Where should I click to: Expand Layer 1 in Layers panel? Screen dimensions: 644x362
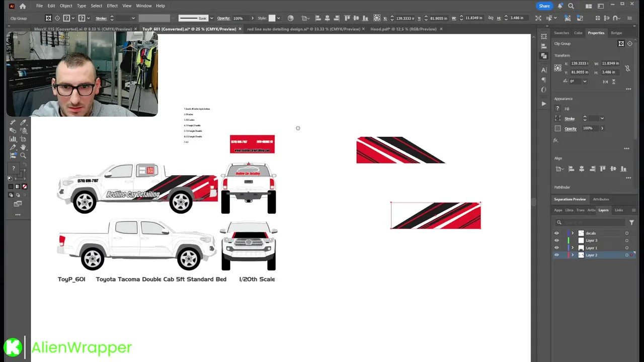[573, 248]
